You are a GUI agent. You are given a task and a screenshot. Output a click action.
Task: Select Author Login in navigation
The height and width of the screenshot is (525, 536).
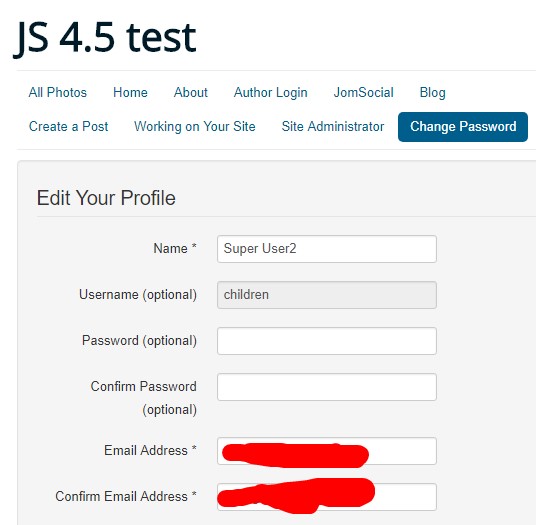point(270,93)
